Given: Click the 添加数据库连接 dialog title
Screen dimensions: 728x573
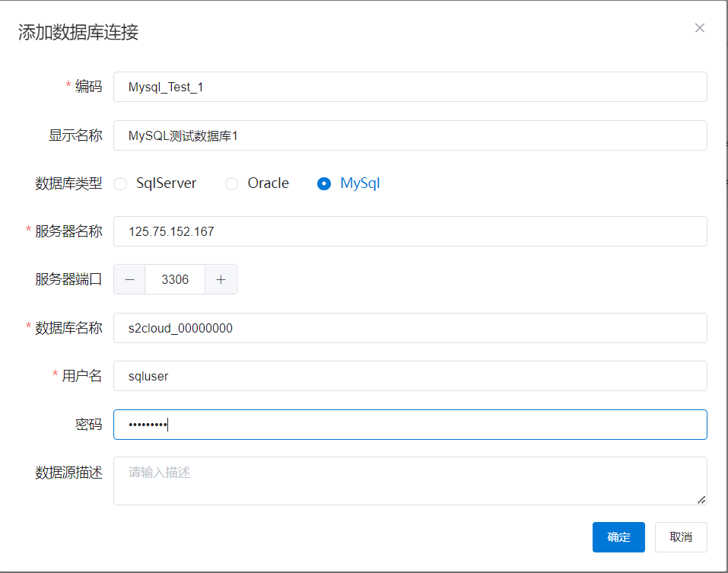Looking at the screenshot, I should [78, 32].
